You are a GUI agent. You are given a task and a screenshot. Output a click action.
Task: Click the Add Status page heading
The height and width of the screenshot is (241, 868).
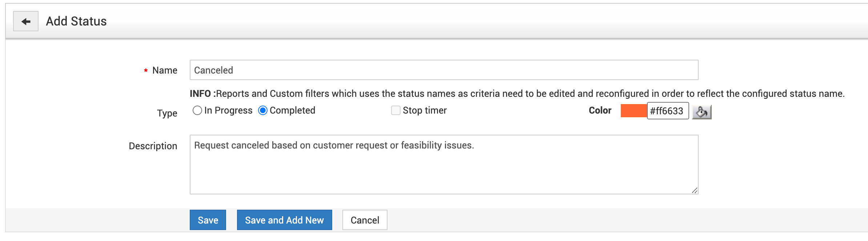click(76, 21)
